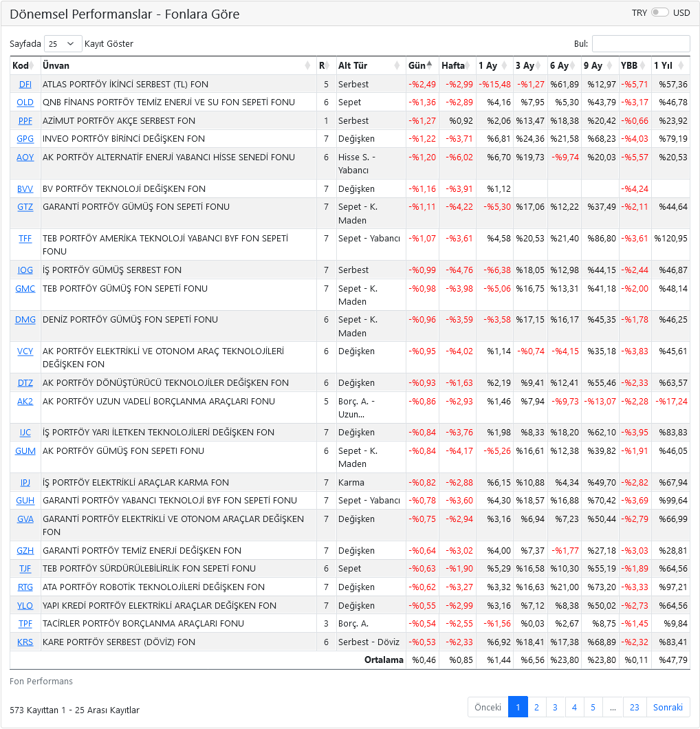Screen dimensions: 700x729
Task: Open the DTZ fund link
Action: point(25,383)
